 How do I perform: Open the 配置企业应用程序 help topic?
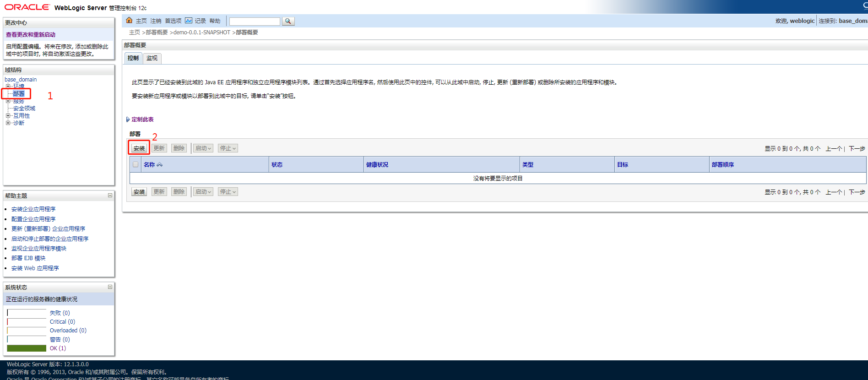point(33,219)
